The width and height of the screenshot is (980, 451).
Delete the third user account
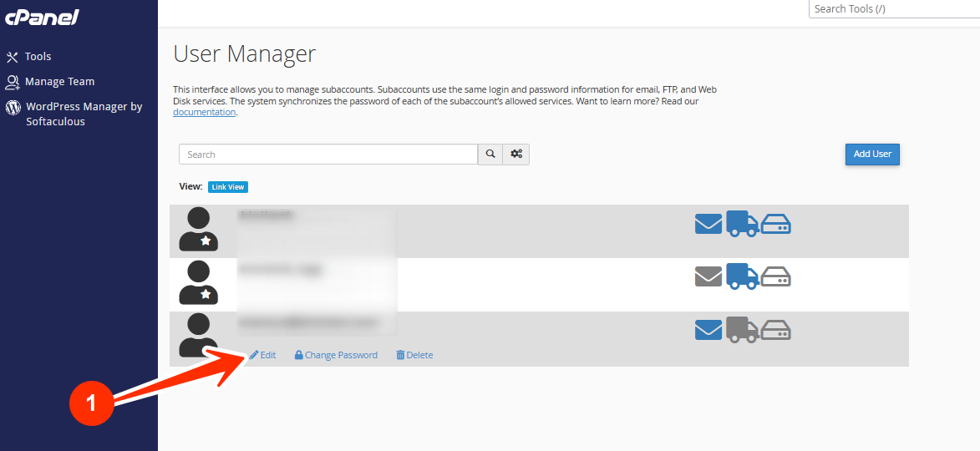tap(414, 355)
